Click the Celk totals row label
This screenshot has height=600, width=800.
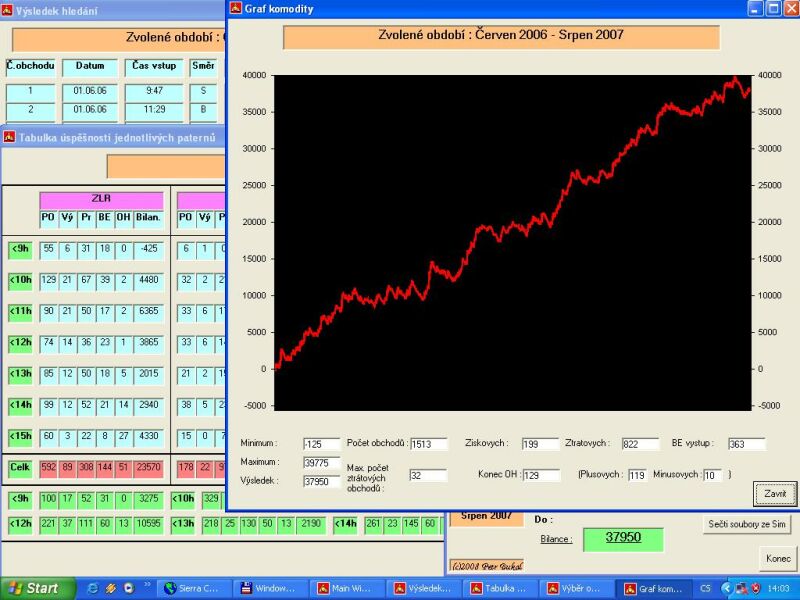[x=20, y=467]
